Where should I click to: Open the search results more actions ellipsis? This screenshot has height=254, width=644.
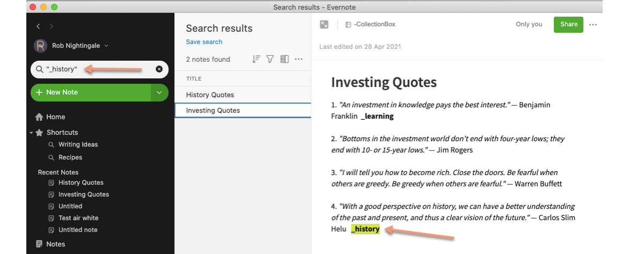299,59
